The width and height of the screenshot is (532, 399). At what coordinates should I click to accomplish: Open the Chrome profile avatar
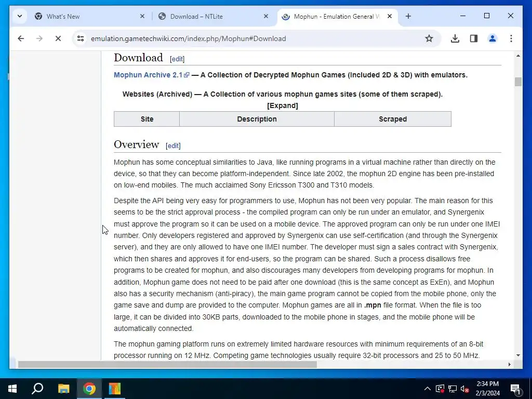click(493, 38)
